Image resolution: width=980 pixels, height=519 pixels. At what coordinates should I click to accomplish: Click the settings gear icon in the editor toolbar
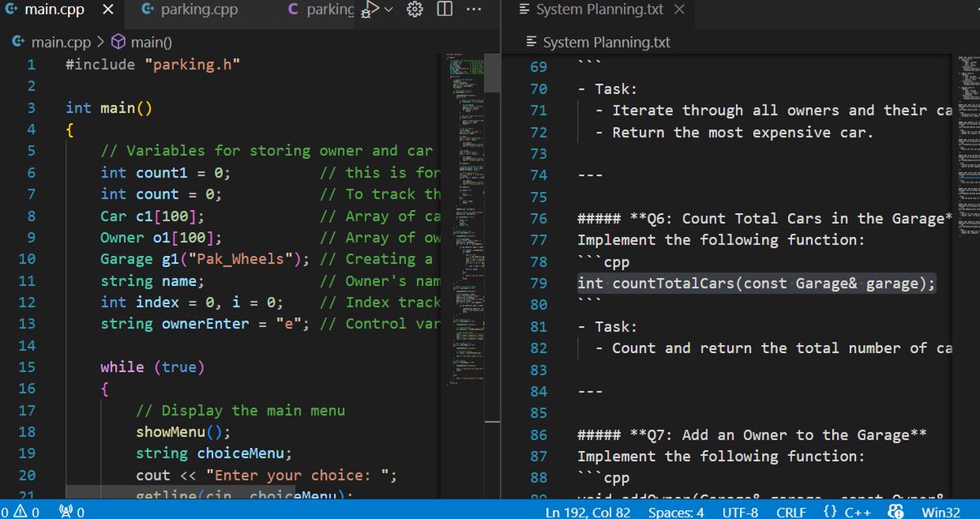tap(415, 10)
